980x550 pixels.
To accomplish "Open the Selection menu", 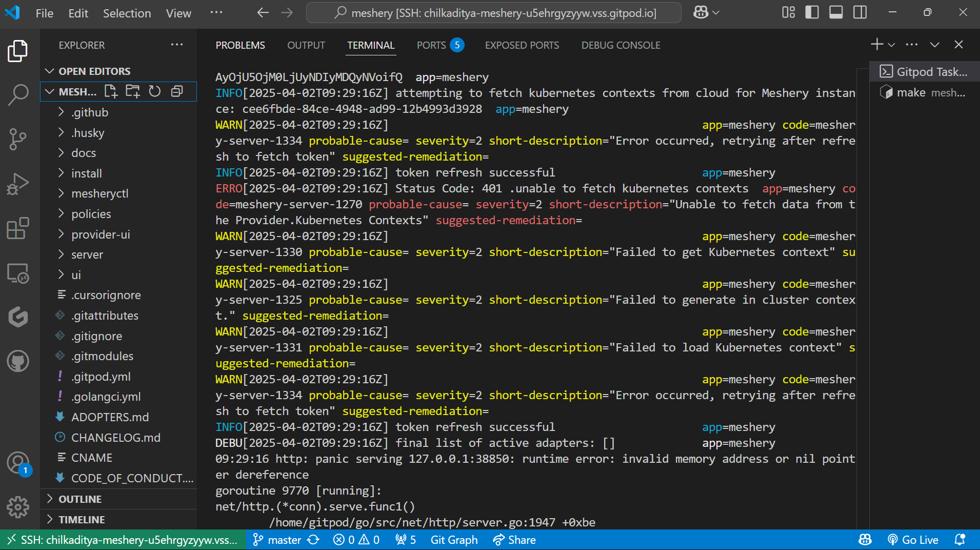I will pos(127,13).
